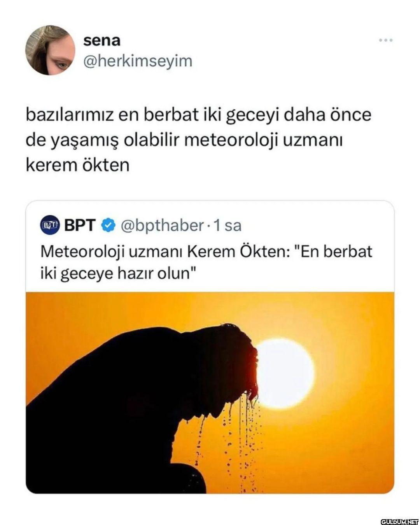Click the "1 sa" timestamp
The image size is (420, 525).
click(229, 225)
